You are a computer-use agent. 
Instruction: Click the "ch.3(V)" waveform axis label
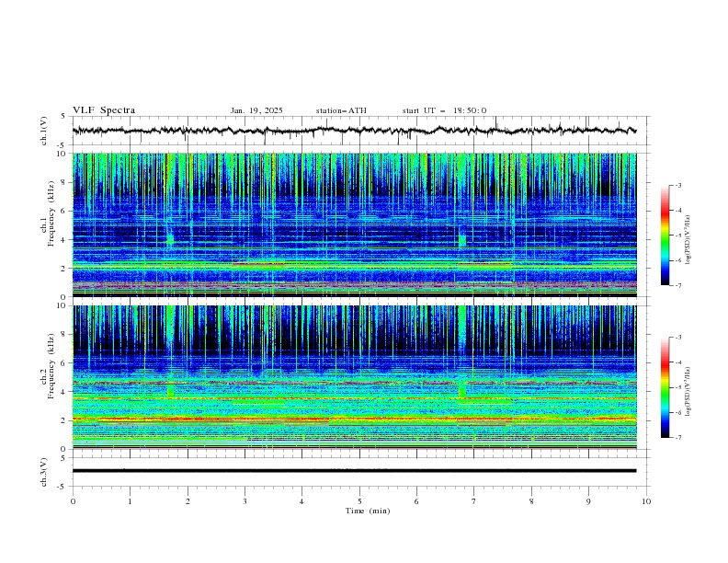pos(44,472)
